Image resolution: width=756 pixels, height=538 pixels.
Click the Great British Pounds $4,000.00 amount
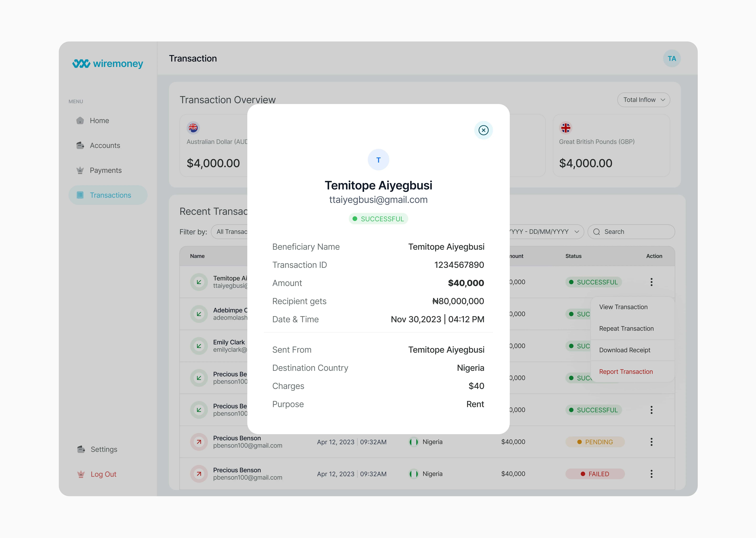[x=586, y=163]
